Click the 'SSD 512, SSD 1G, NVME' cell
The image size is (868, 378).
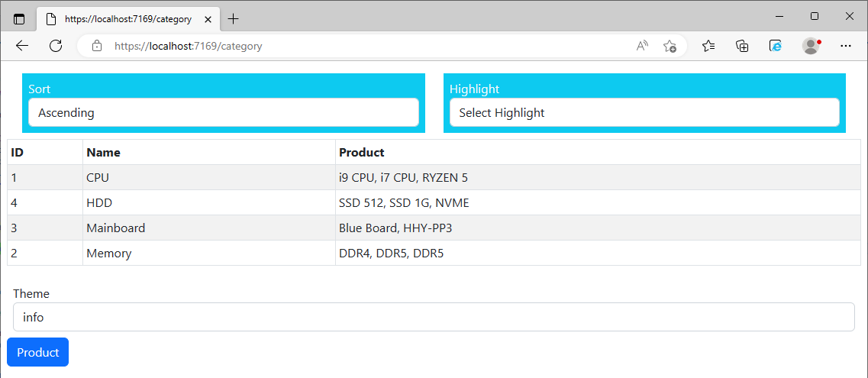tap(598, 202)
